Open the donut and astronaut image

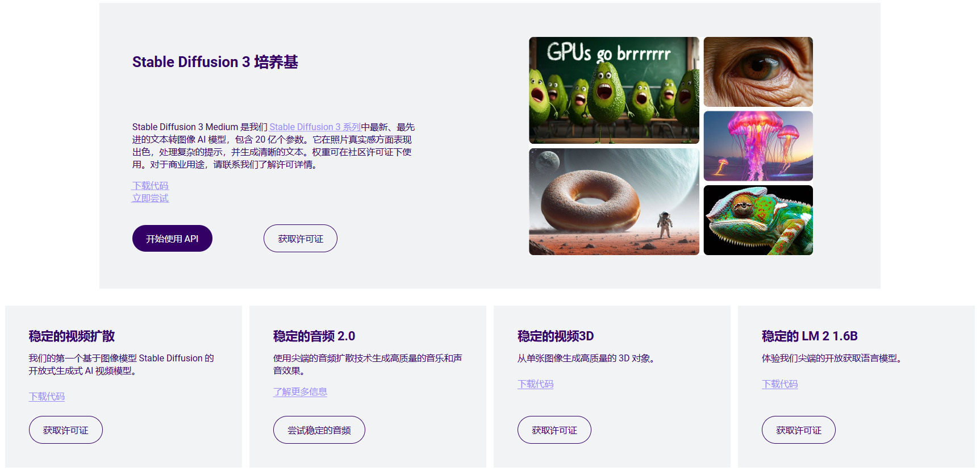tap(614, 202)
